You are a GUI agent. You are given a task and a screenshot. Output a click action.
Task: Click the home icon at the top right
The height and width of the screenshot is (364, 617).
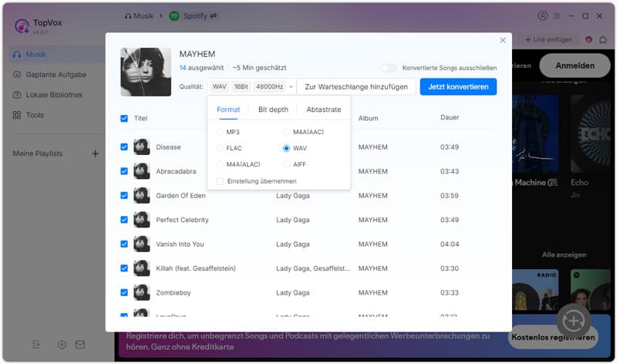pyautogui.click(x=603, y=40)
